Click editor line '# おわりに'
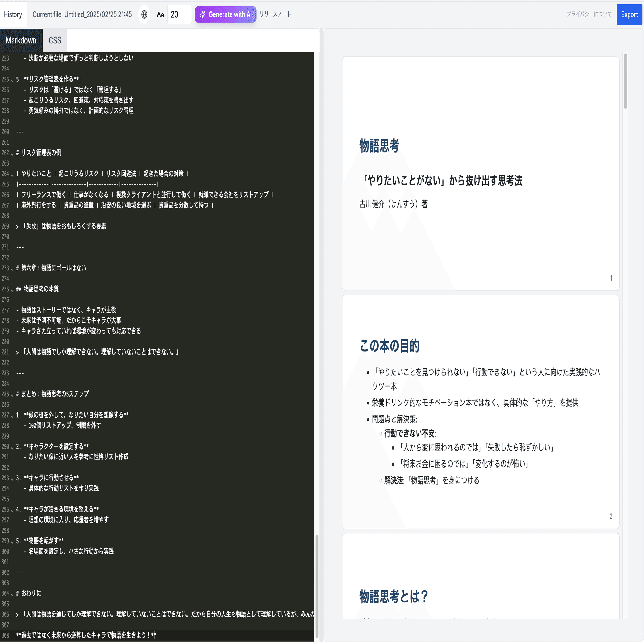 pyautogui.click(x=29, y=593)
